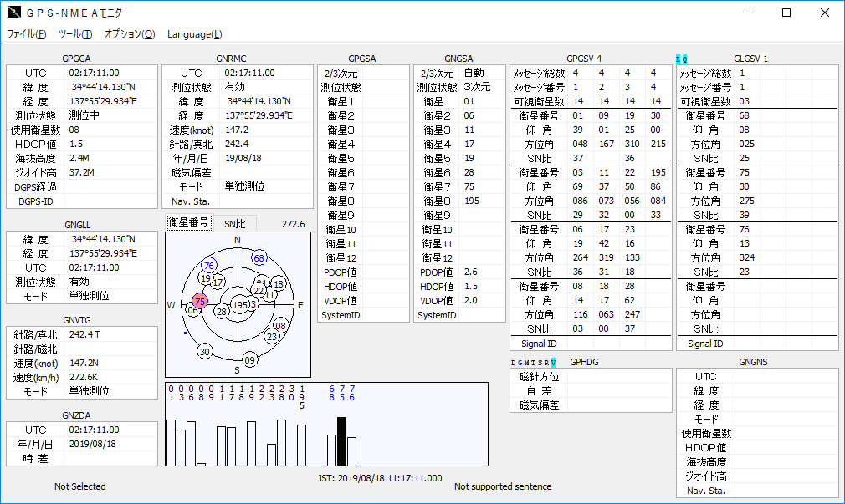Click satellite 18 circle on sky plot
This screenshot has width=845, height=504.
click(x=279, y=284)
